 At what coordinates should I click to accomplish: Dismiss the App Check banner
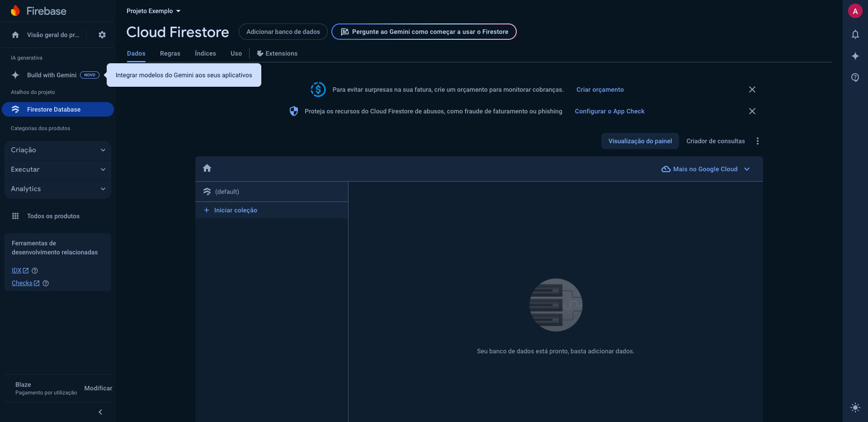[x=752, y=111]
